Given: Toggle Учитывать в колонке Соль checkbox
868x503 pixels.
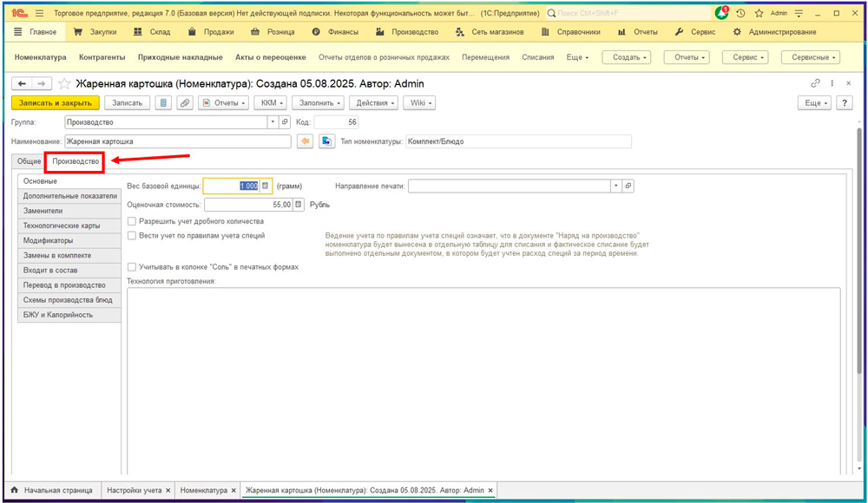Looking at the screenshot, I should (x=132, y=267).
